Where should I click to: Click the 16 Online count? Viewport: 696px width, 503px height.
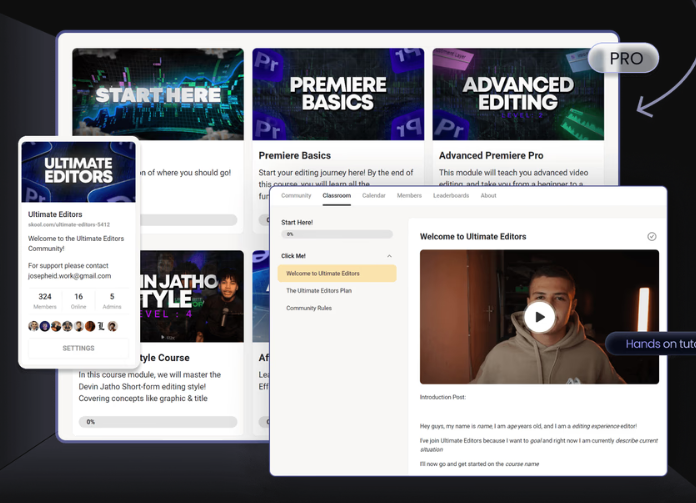pos(79,301)
